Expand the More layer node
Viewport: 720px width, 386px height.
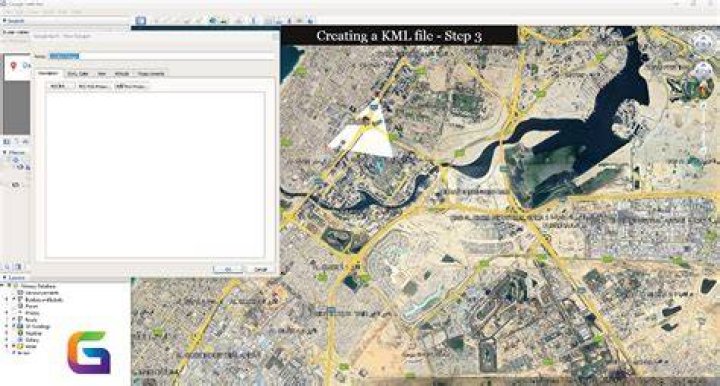pos(7,347)
